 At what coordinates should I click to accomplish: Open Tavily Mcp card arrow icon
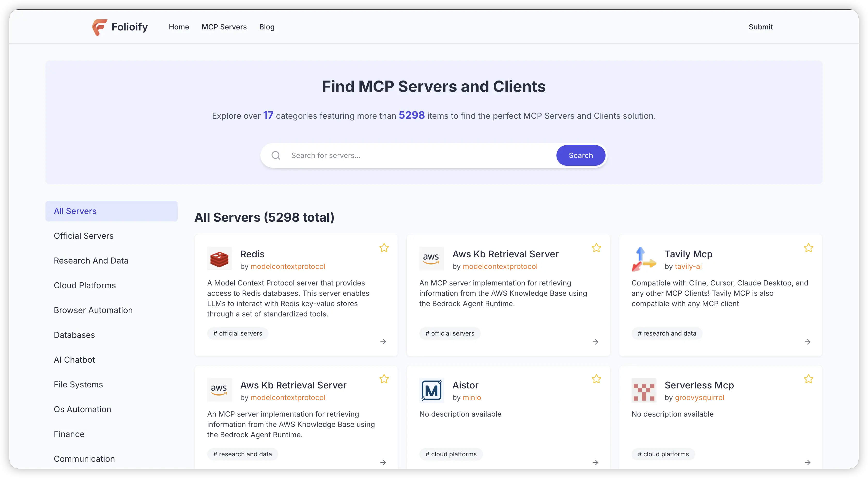point(807,342)
